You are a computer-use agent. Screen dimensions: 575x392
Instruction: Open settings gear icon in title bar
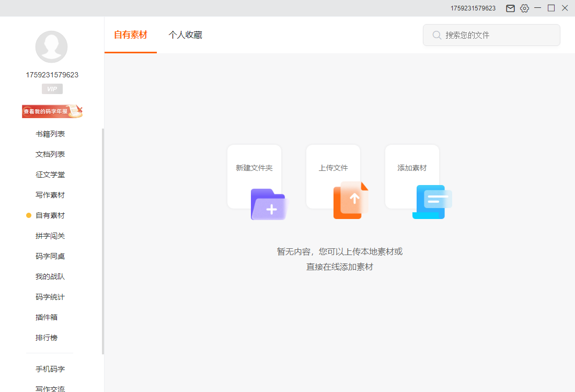point(524,8)
